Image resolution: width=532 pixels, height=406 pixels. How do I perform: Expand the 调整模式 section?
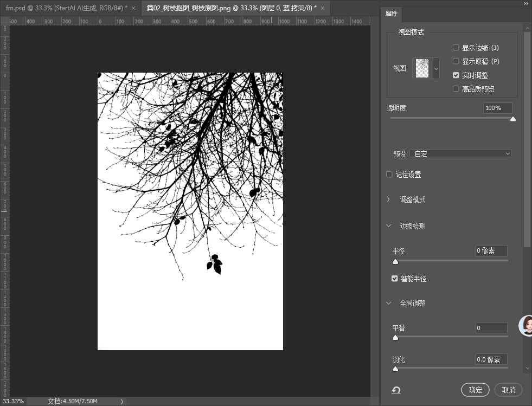coord(388,199)
